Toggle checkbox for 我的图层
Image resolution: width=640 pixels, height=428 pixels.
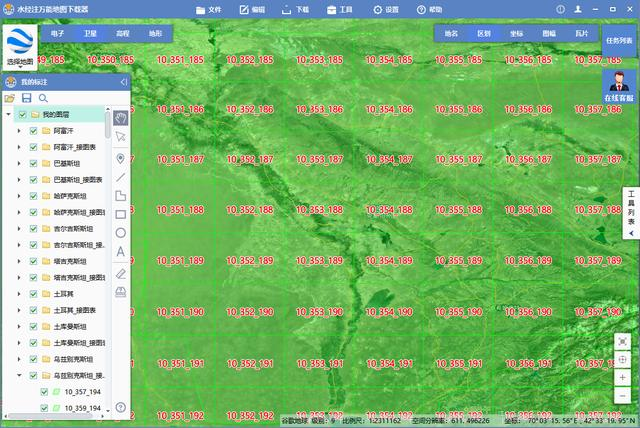(22, 115)
